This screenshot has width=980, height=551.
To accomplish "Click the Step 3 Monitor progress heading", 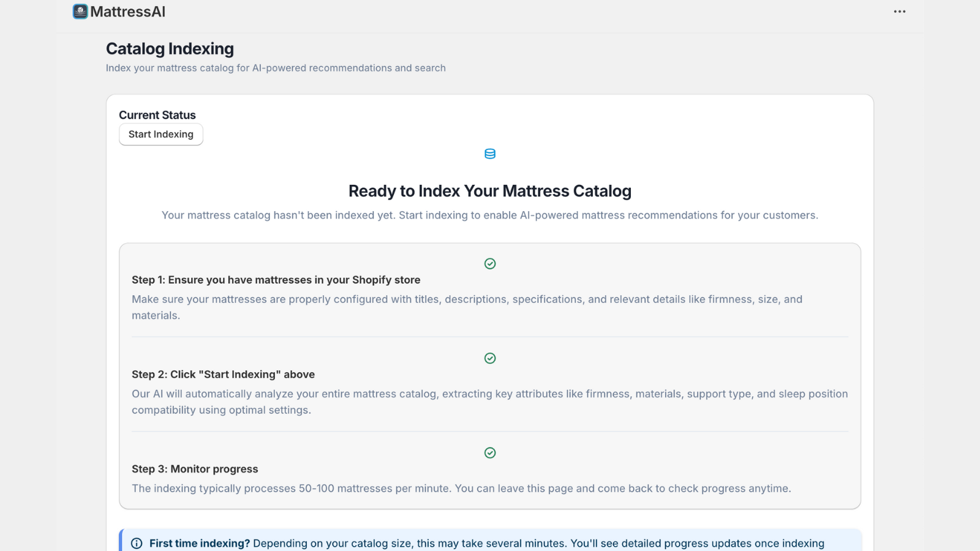I will click(x=195, y=469).
